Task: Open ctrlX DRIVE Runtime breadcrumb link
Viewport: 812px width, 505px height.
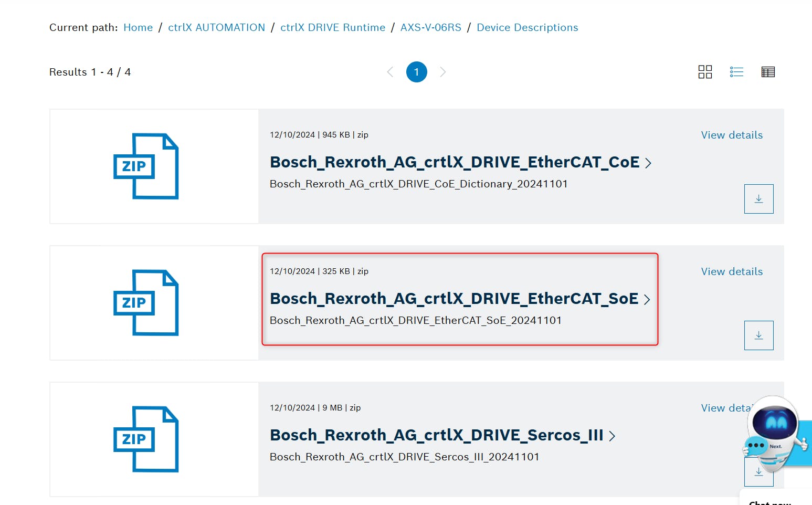Action: tap(333, 27)
